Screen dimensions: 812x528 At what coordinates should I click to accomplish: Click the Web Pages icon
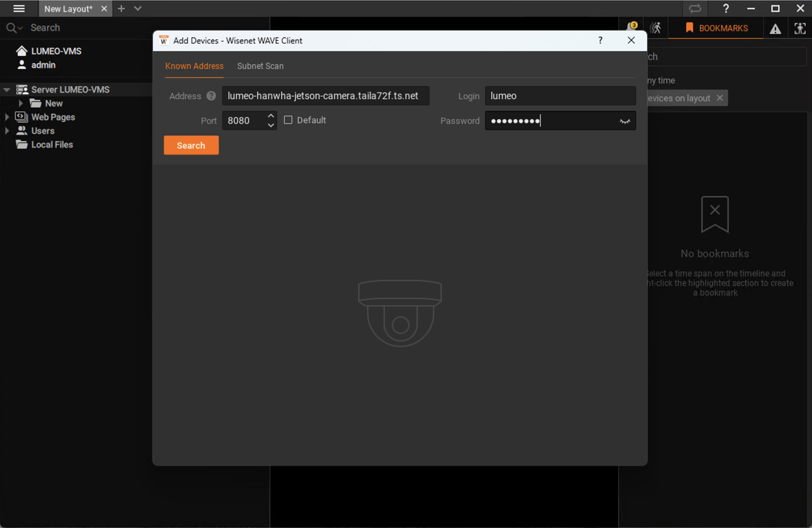(22, 117)
